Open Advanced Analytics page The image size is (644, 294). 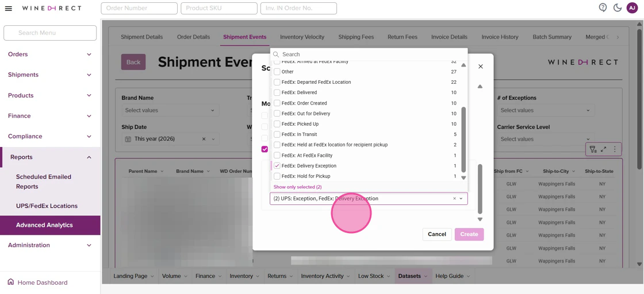(x=50, y=225)
